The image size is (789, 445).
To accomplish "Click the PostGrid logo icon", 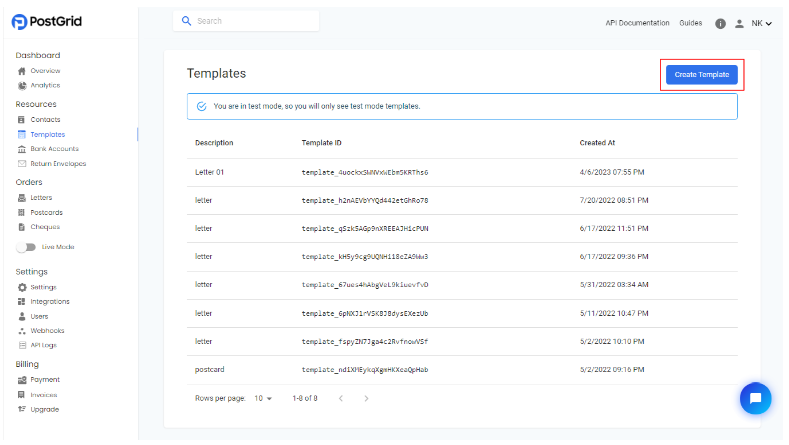I will click(19, 22).
